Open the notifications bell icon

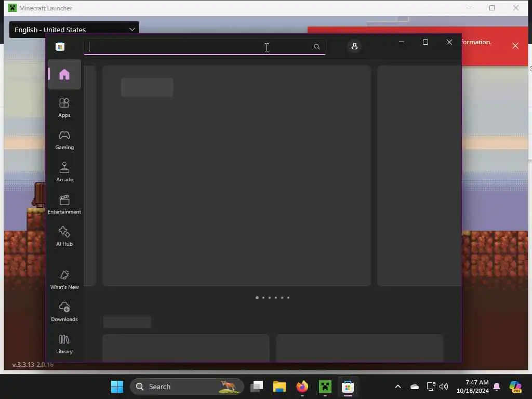[497, 387]
